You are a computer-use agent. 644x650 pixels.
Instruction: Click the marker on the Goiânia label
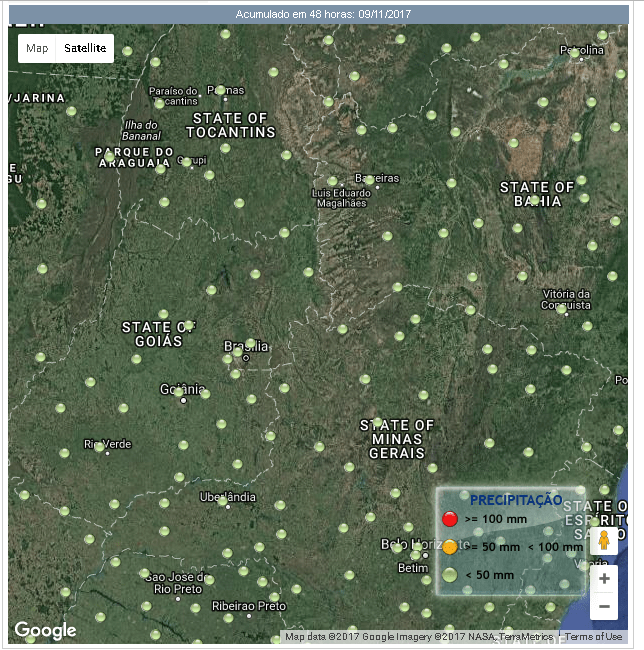(180, 393)
